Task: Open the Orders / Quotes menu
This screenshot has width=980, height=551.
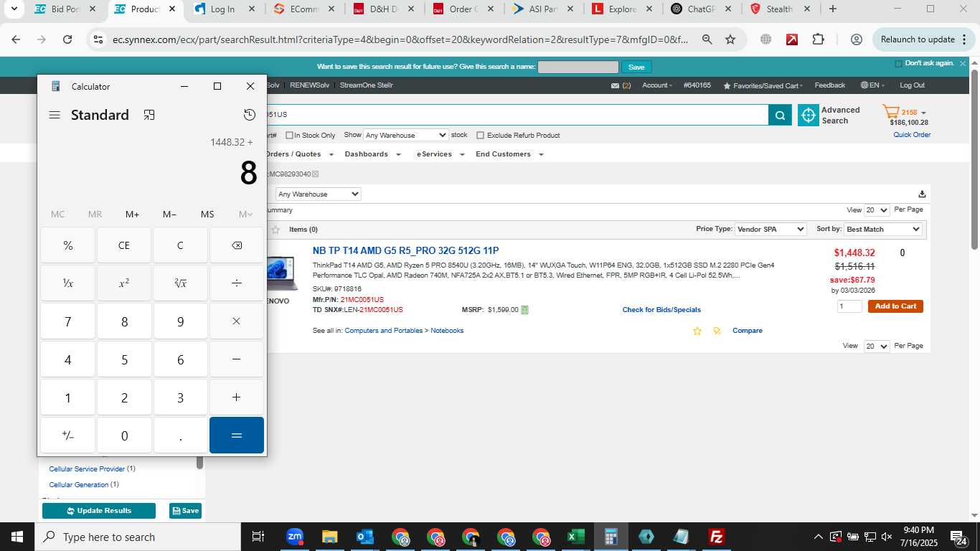Action: 299,154
